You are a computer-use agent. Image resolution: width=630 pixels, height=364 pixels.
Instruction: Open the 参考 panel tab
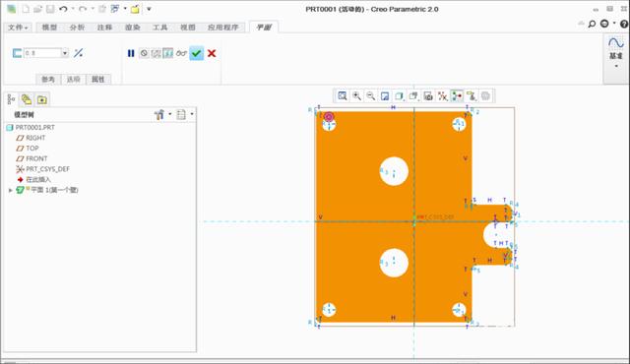click(x=48, y=79)
